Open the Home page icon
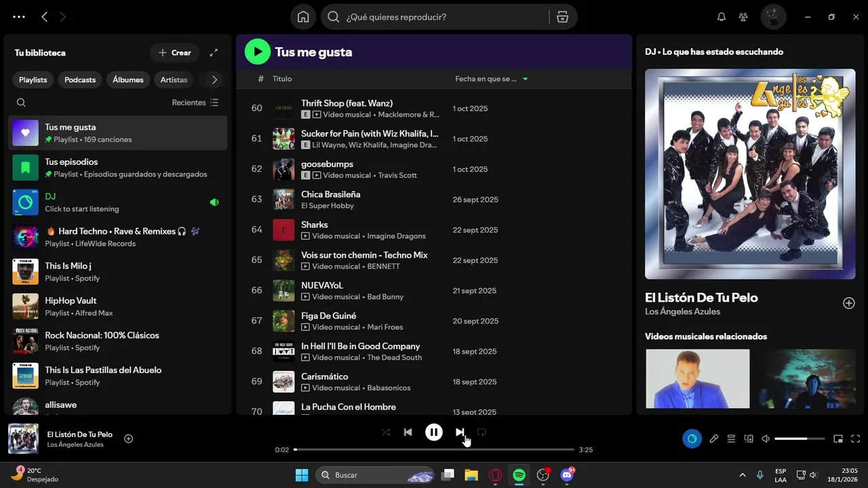868x488 pixels. 303,17
